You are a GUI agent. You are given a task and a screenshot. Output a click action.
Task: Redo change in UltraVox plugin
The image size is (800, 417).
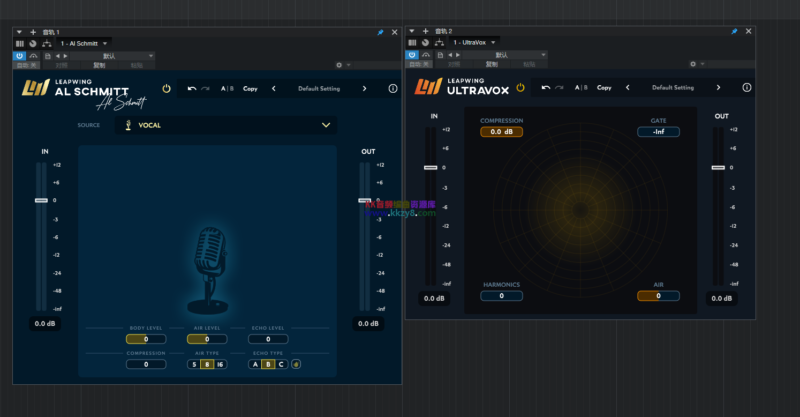(559, 88)
